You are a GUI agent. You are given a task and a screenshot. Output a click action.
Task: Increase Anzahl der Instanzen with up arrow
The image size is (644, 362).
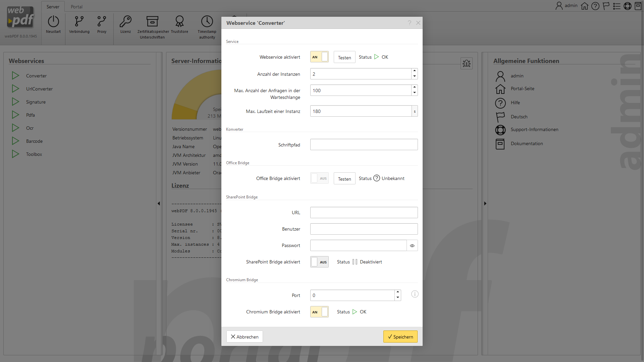pyautogui.click(x=415, y=71)
